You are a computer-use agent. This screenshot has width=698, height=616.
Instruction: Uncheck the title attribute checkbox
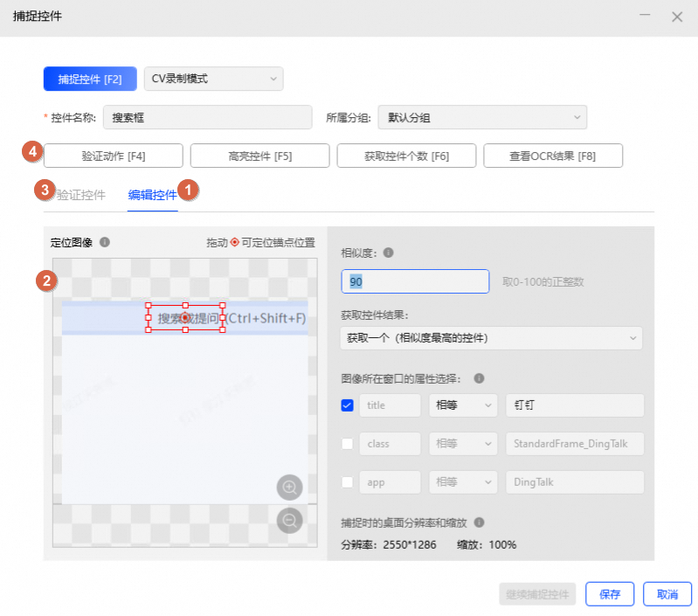tap(347, 405)
